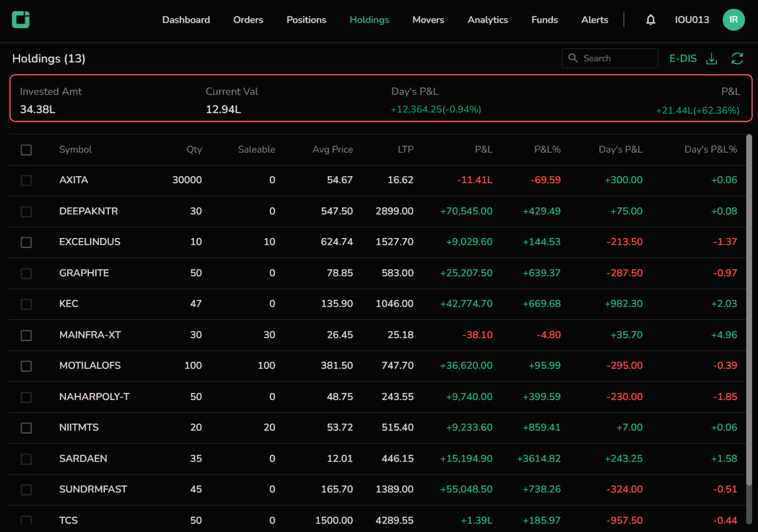
Task: Click the 4289.55 LTP value
Action: point(394,521)
